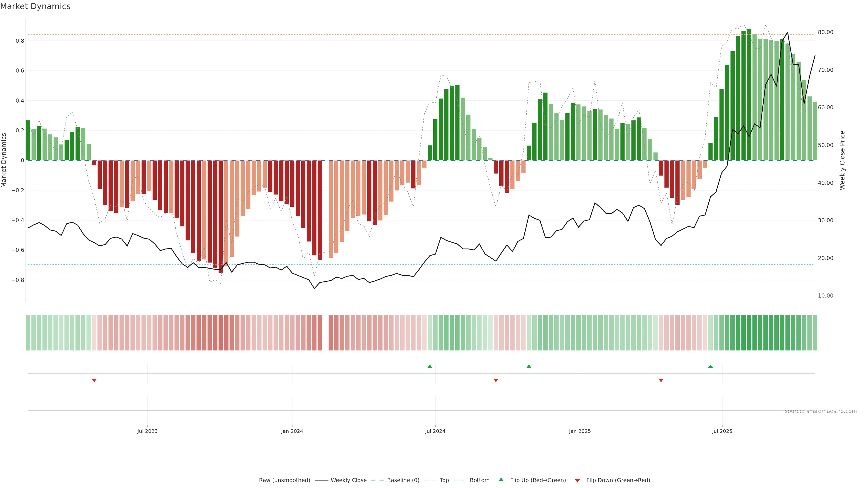The width and height of the screenshot is (868, 488).
Task: Click the flip-down triangle between Jan 2025 and Jul 2025
Action: tap(661, 380)
